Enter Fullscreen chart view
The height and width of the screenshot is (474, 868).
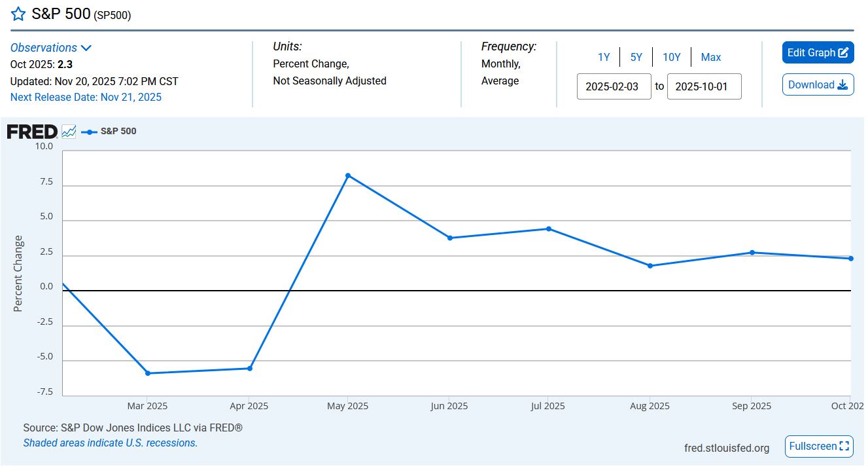coord(819,447)
